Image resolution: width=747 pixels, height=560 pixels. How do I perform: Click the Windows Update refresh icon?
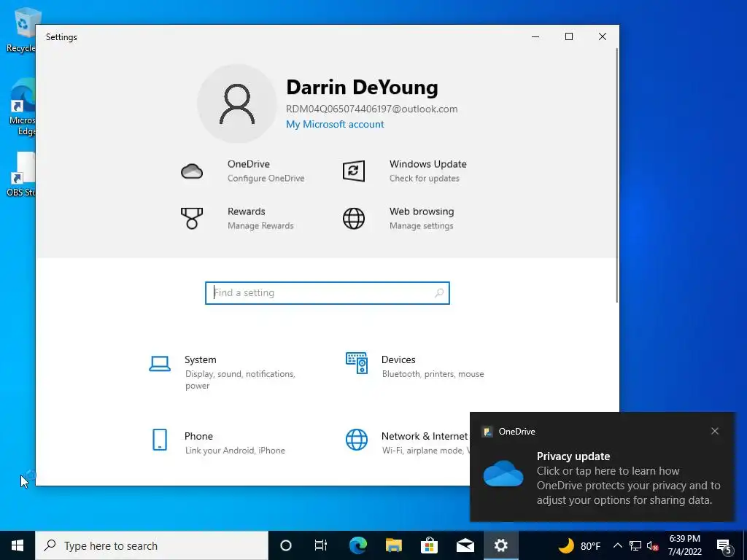[x=354, y=171]
